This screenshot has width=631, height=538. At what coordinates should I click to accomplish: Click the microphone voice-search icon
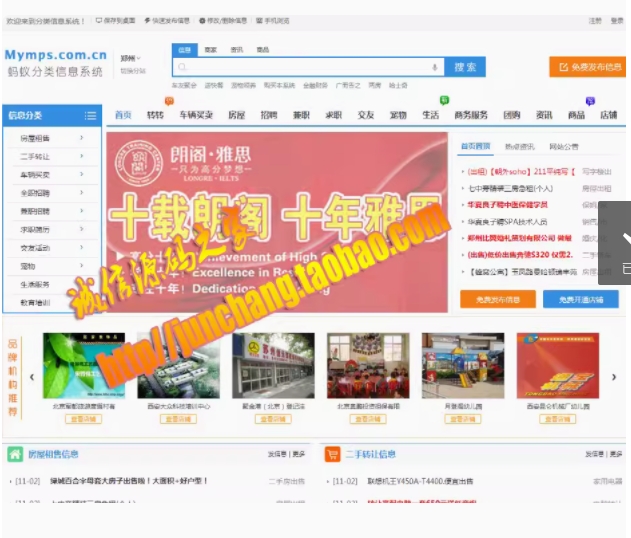point(435,67)
